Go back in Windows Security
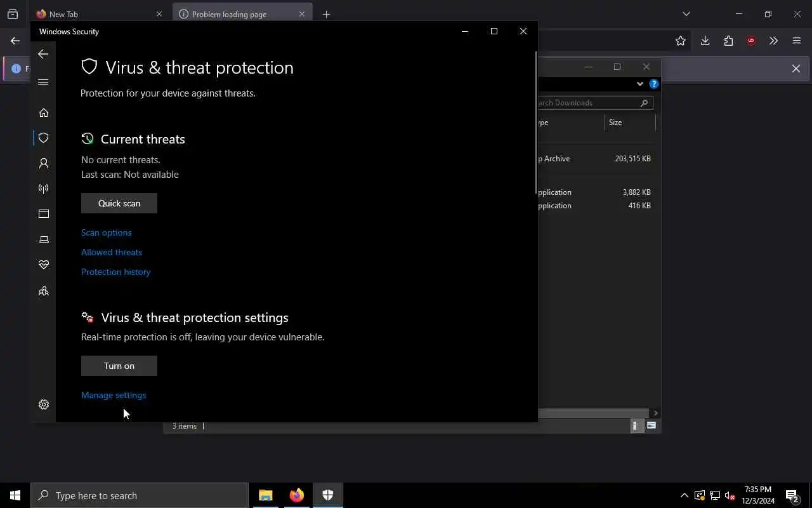 pyautogui.click(x=43, y=54)
